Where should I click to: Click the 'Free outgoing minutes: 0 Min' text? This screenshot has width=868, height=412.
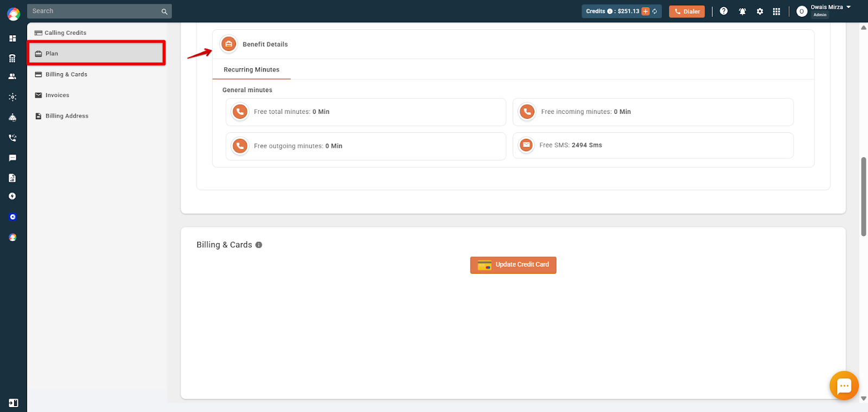[x=298, y=146]
